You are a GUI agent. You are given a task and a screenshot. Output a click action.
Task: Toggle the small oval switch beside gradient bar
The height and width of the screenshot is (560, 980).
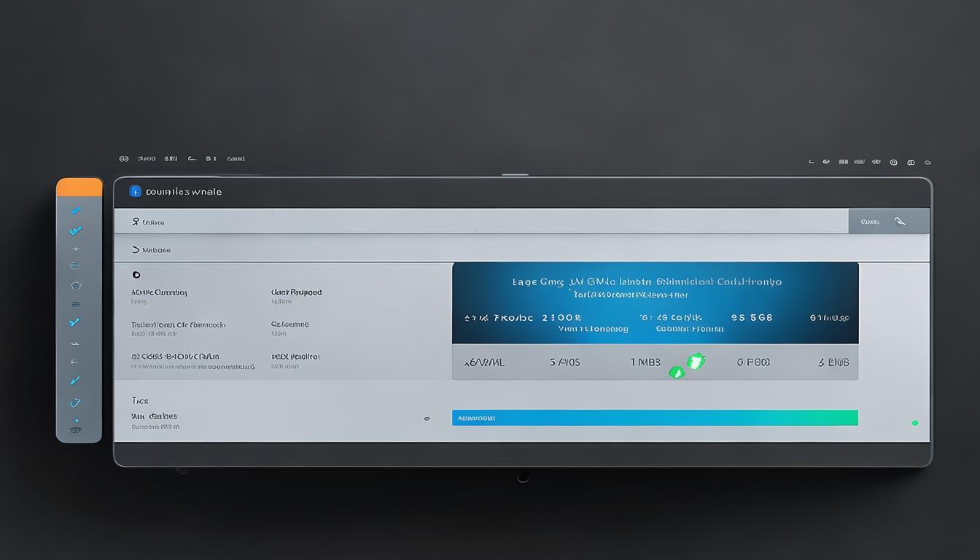pos(427,419)
